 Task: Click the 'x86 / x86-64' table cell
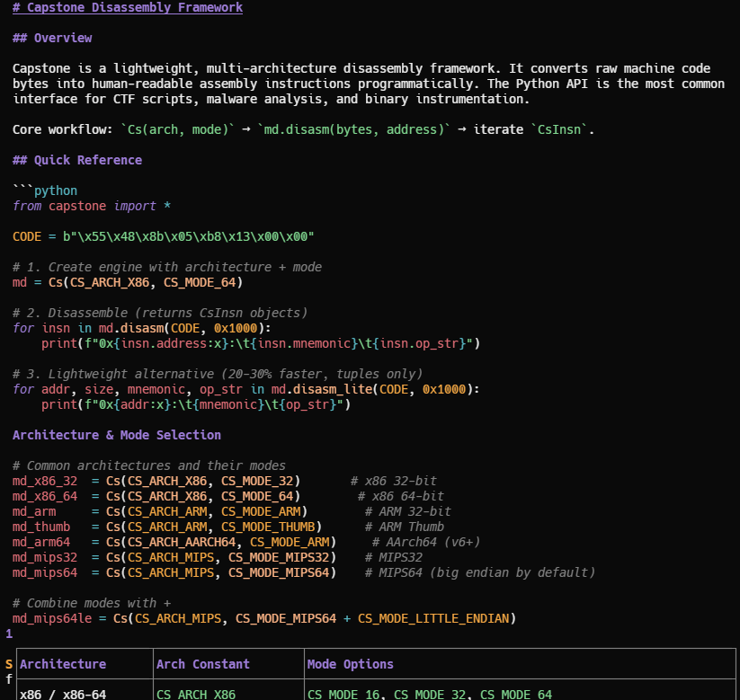63,695
